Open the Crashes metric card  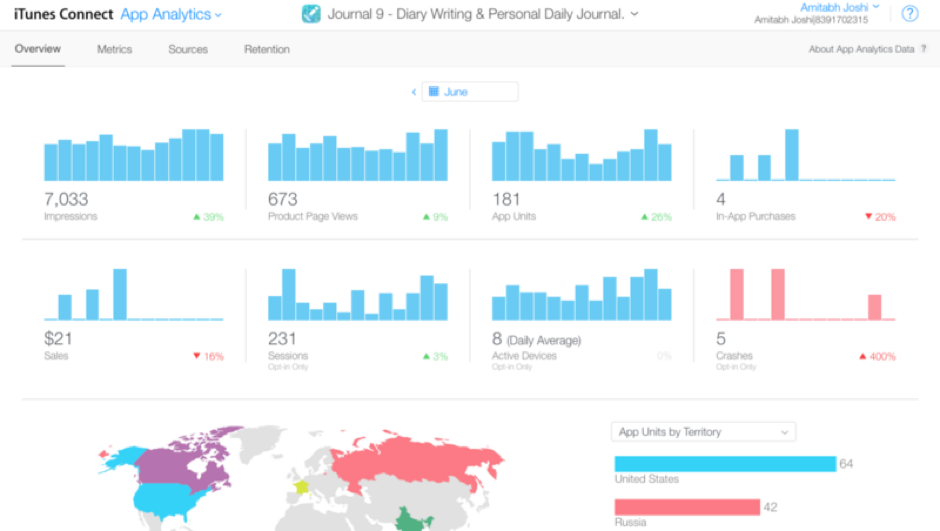(x=806, y=319)
